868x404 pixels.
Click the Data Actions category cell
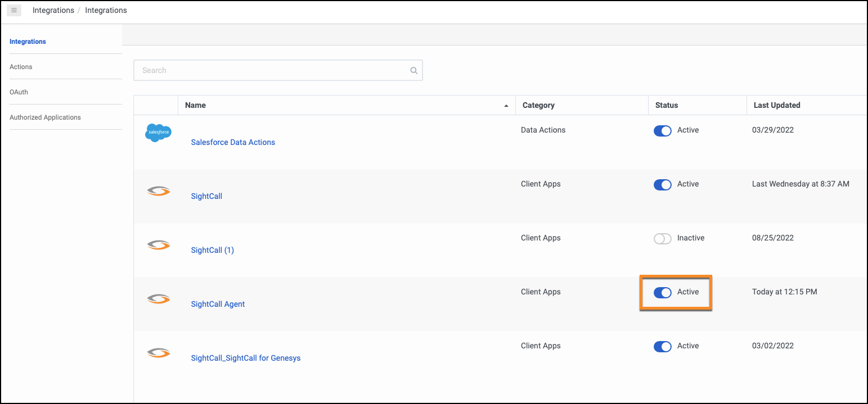coord(543,130)
